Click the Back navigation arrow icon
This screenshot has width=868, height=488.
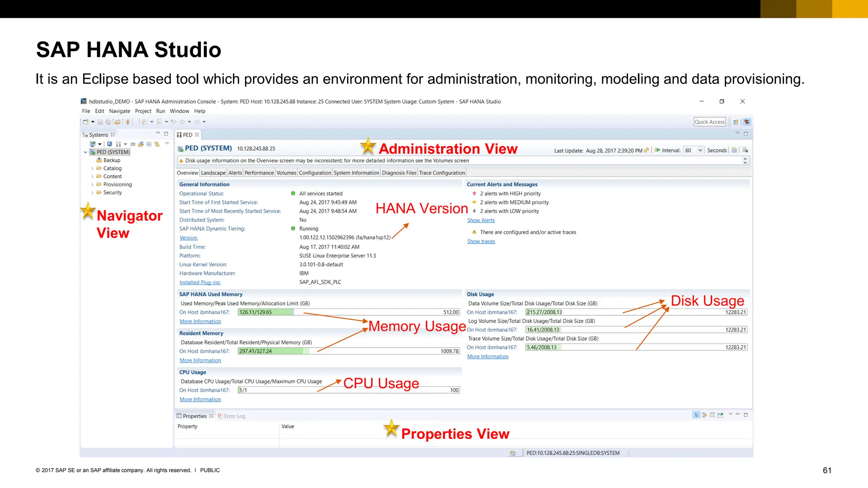tap(182, 122)
